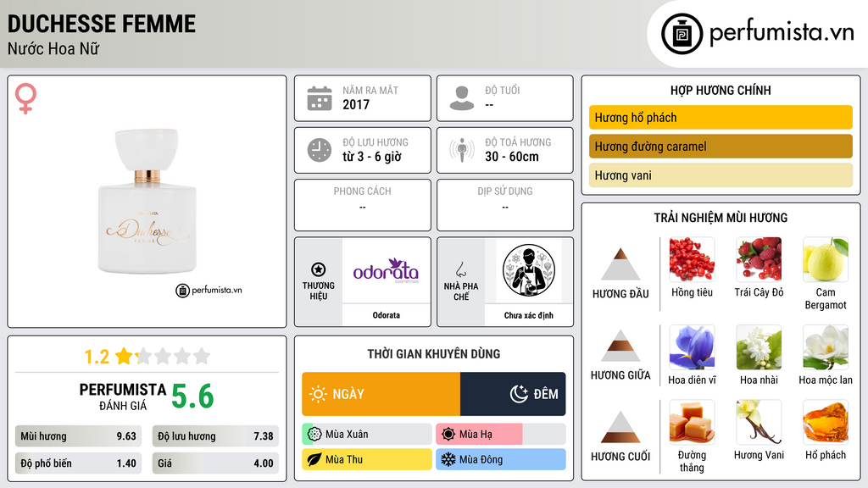
Task: Select the Hồng tiêu note image
Action: 692,259
